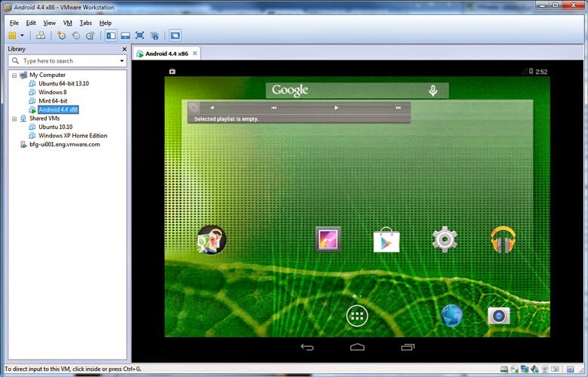Open the Help menu

click(x=106, y=23)
